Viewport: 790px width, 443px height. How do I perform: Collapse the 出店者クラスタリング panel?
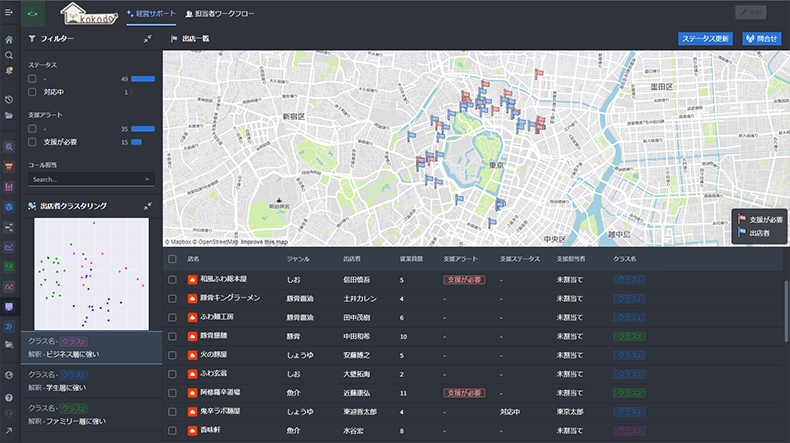point(148,206)
